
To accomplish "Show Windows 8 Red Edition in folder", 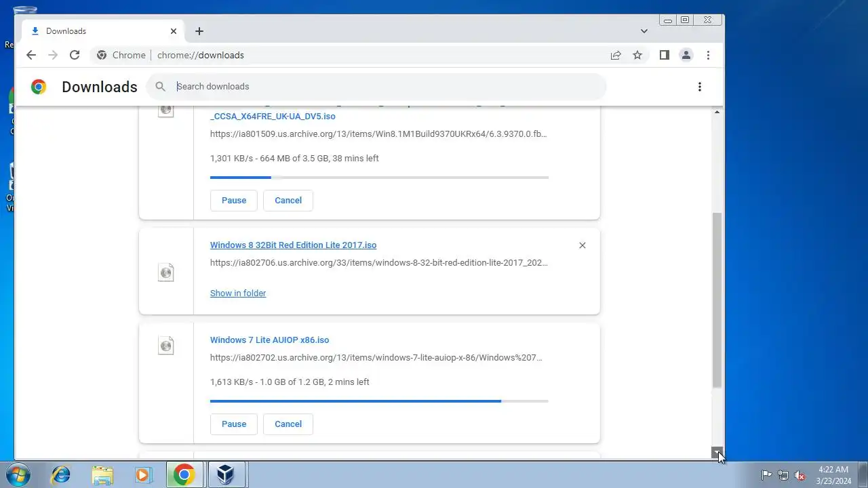I will click(x=238, y=293).
